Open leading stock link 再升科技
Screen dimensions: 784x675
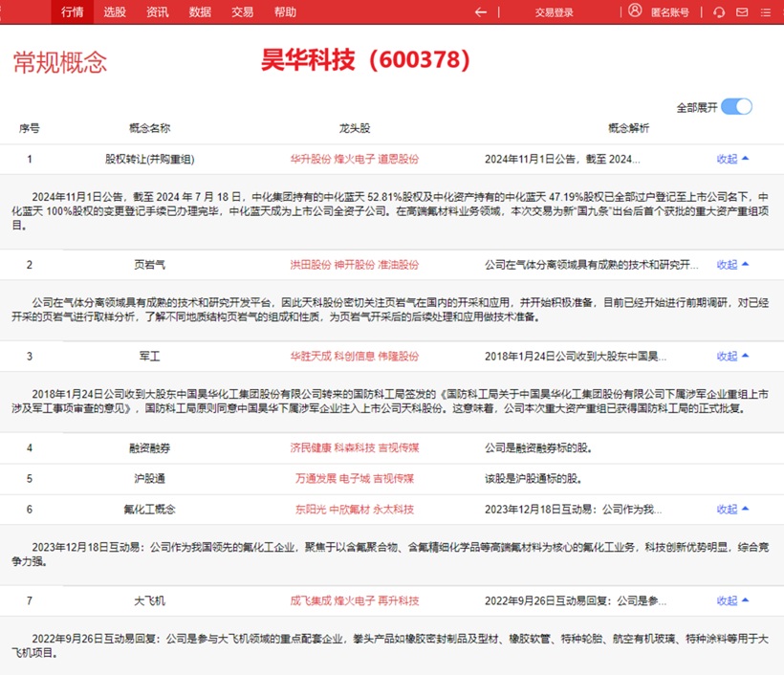[x=399, y=600]
